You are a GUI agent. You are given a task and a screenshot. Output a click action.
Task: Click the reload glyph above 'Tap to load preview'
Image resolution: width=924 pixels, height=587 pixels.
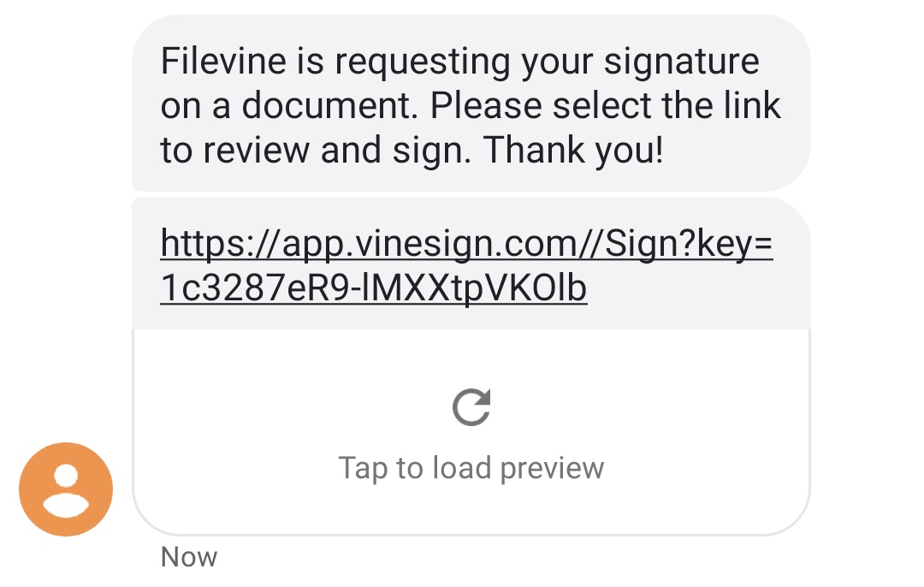click(470, 406)
